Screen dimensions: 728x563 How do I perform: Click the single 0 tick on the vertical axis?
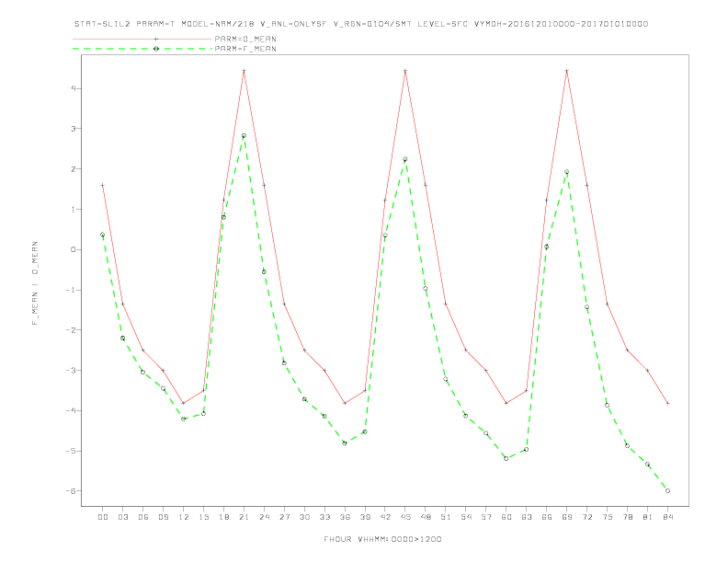(74, 249)
